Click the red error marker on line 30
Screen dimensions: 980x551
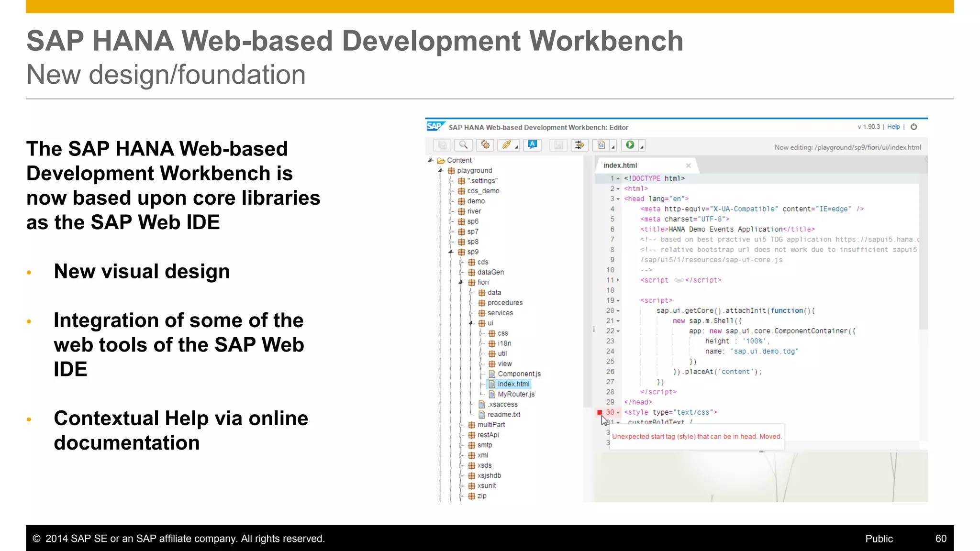click(600, 412)
